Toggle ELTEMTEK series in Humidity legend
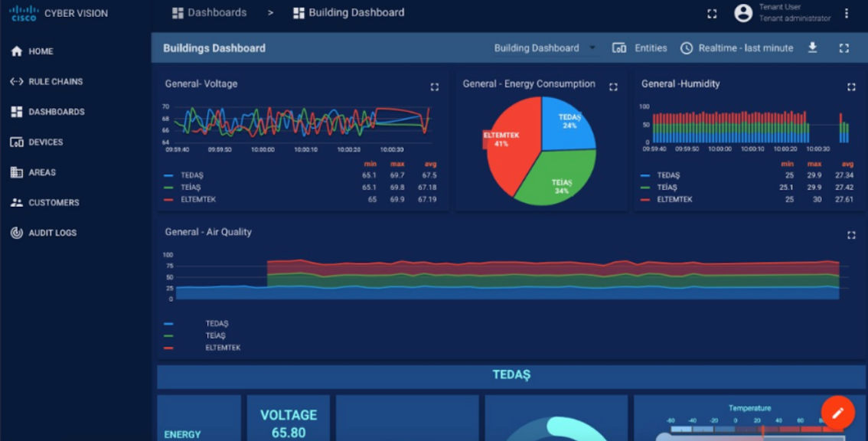The height and width of the screenshot is (441, 868). coord(674,199)
